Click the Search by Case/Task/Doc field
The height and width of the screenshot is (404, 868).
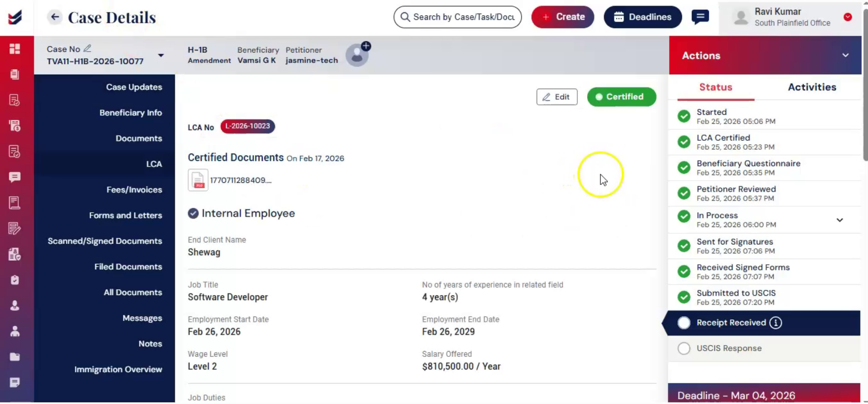458,17
